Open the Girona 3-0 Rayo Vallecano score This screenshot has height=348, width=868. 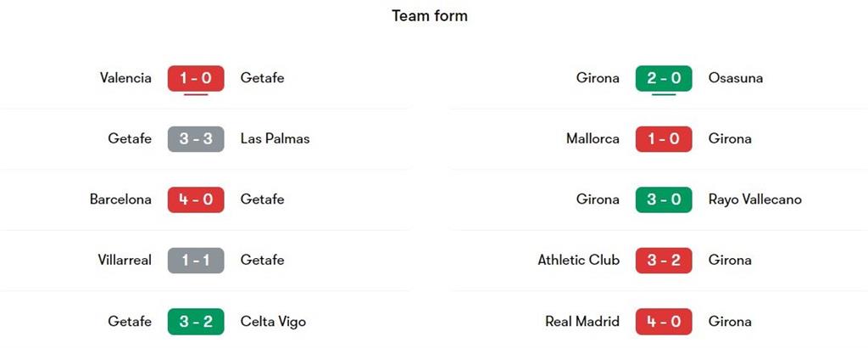click(x=664, y=199)
